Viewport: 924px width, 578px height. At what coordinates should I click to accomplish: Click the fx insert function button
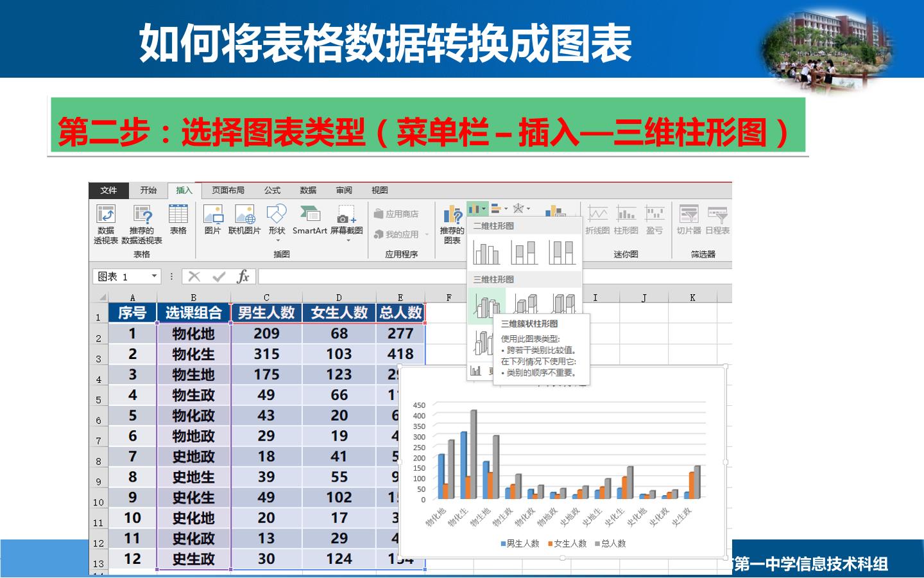(x=243, y=276)
